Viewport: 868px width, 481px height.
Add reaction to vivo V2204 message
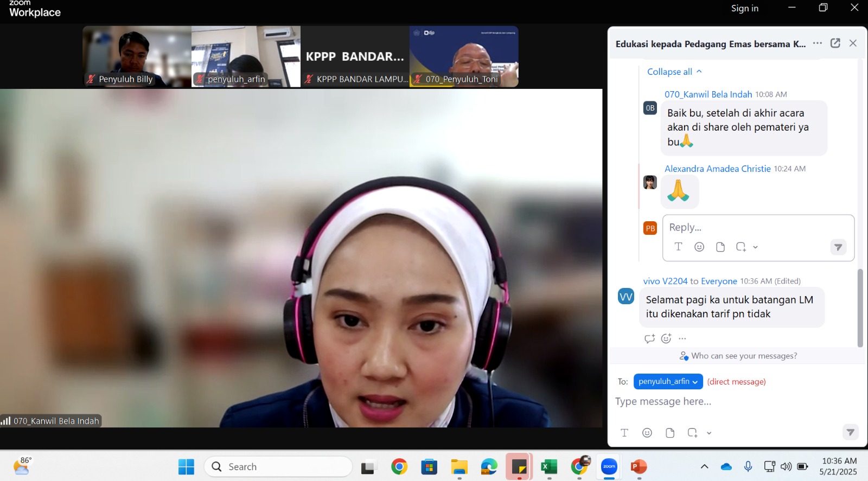[x=666, y=338]
